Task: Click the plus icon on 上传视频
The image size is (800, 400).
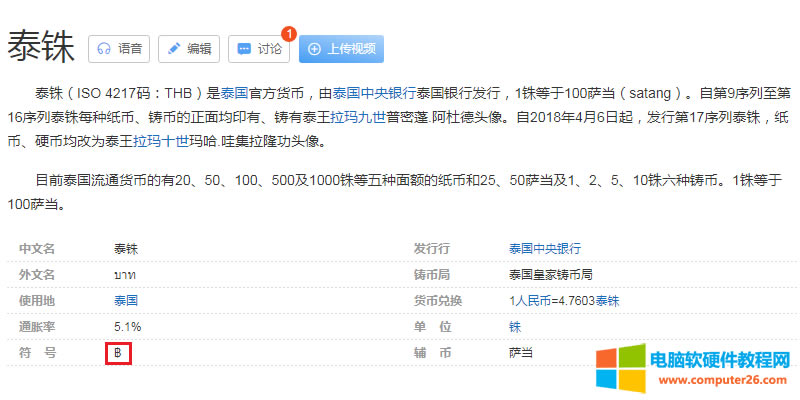Action: [x=315, y=49]
